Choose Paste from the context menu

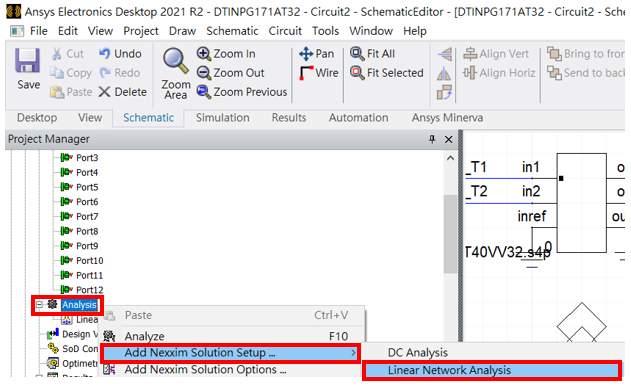pyautogui.click(x=232, y=315)
